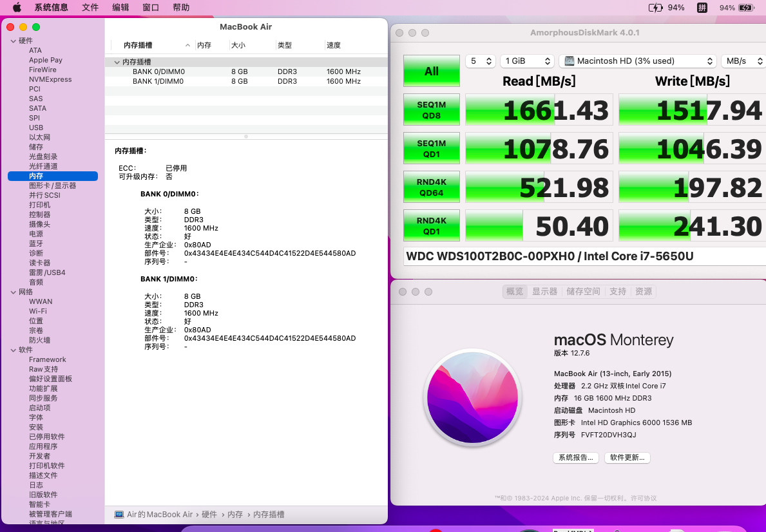Select SATA in the hardware list
Image resolution: width=766 pixels, height=532 pixels.
point(37,108)
